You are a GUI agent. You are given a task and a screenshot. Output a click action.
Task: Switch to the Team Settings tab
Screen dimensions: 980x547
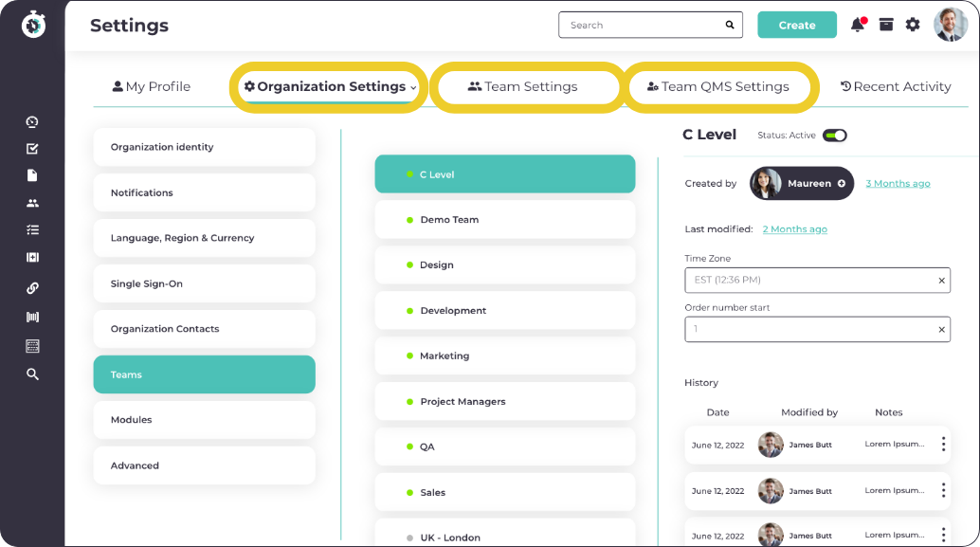pos(522,86)
